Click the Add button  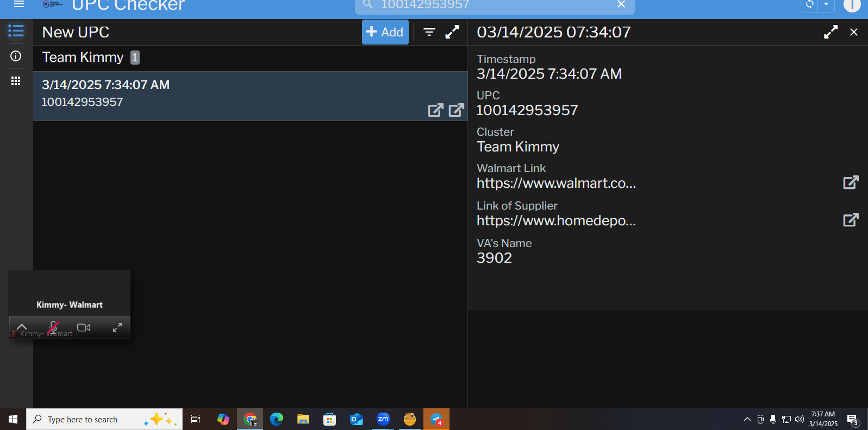385,32
